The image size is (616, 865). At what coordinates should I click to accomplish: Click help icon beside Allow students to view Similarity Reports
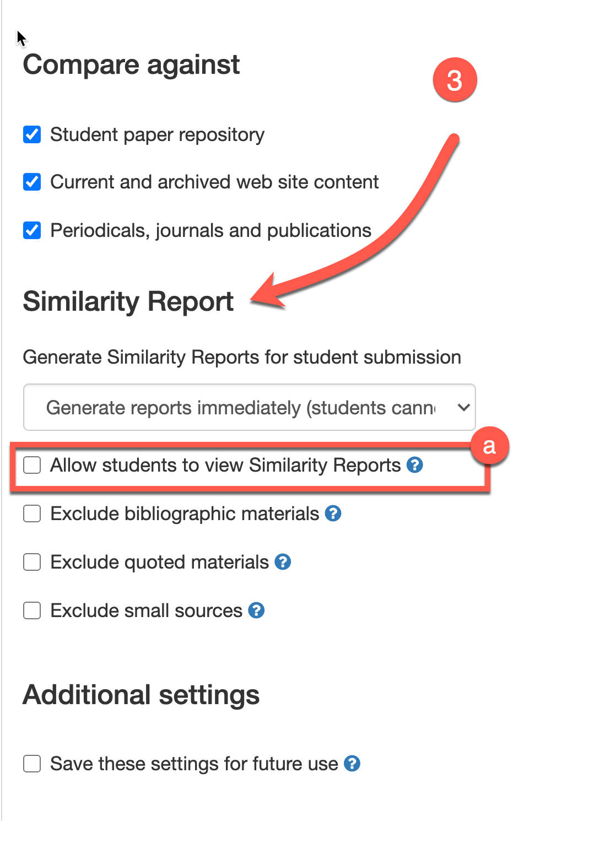(x=414, y=466)
